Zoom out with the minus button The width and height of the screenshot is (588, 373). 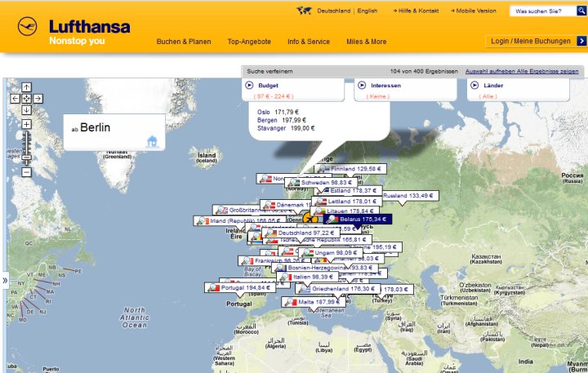26,172
